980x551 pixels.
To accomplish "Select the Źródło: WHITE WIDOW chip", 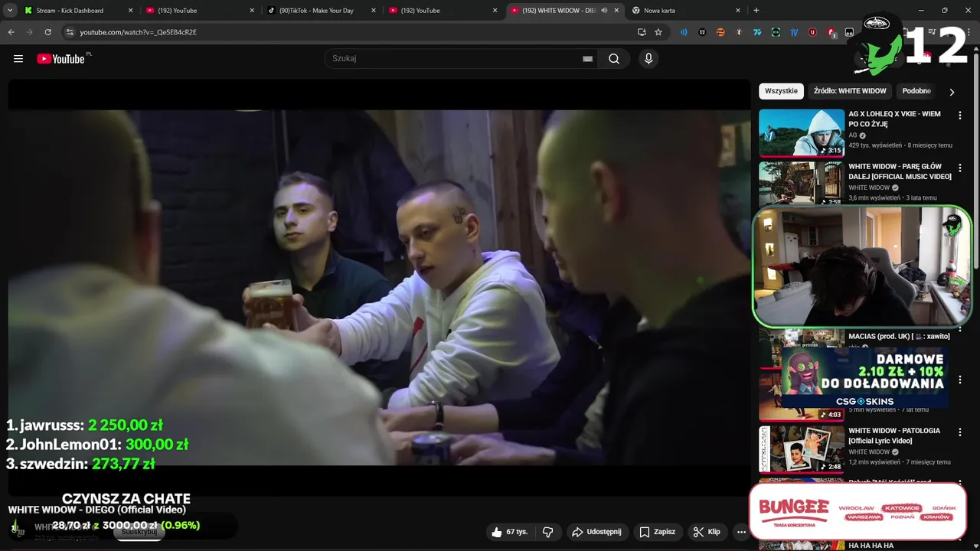I will [850, 91].
